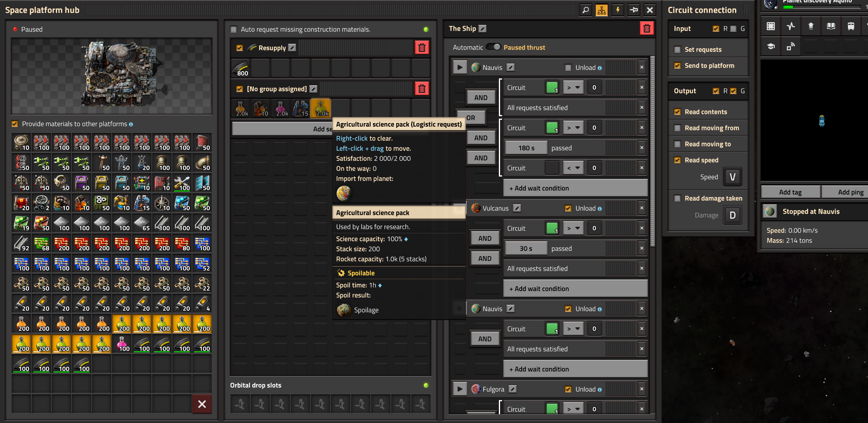
Task: Open the train icon in right toolbar
Action: (x=851, y=26)
